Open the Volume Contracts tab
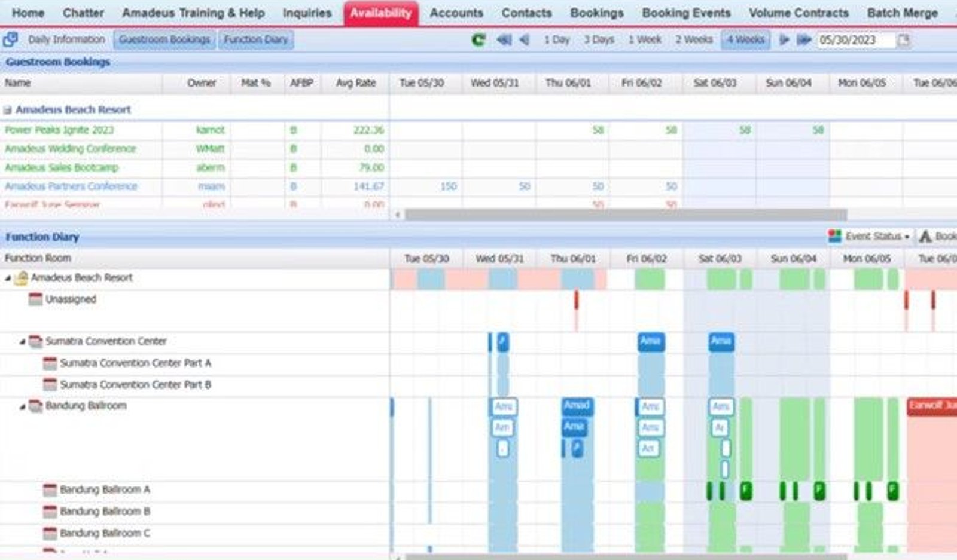Screen dimensions: 957x560 pos(798,13)
